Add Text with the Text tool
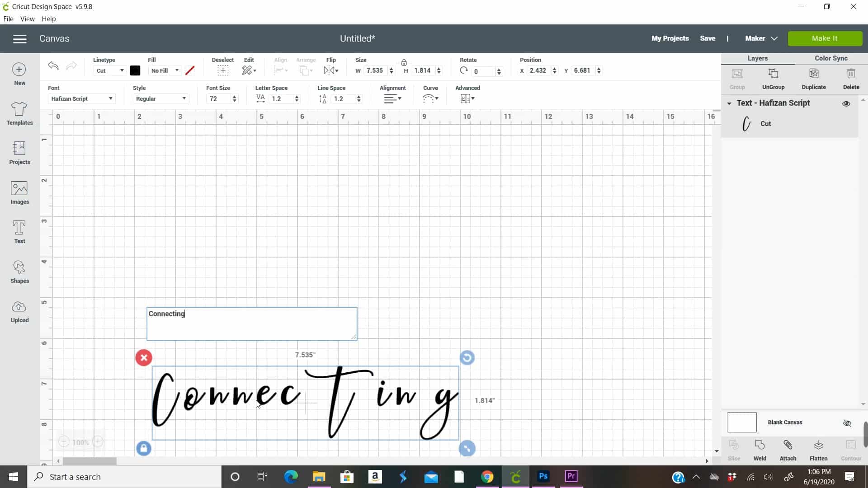Viewport: 868px width, 488px height. point(19,232)
